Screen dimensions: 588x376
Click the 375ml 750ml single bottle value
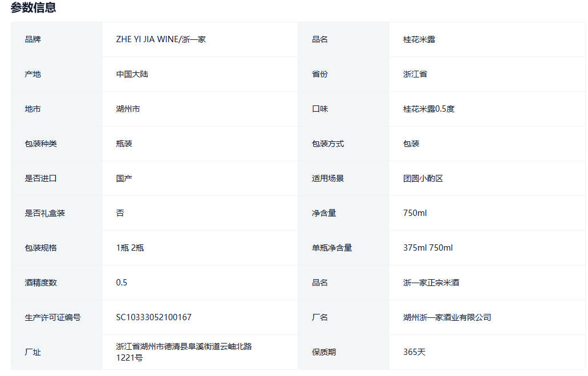428,248
